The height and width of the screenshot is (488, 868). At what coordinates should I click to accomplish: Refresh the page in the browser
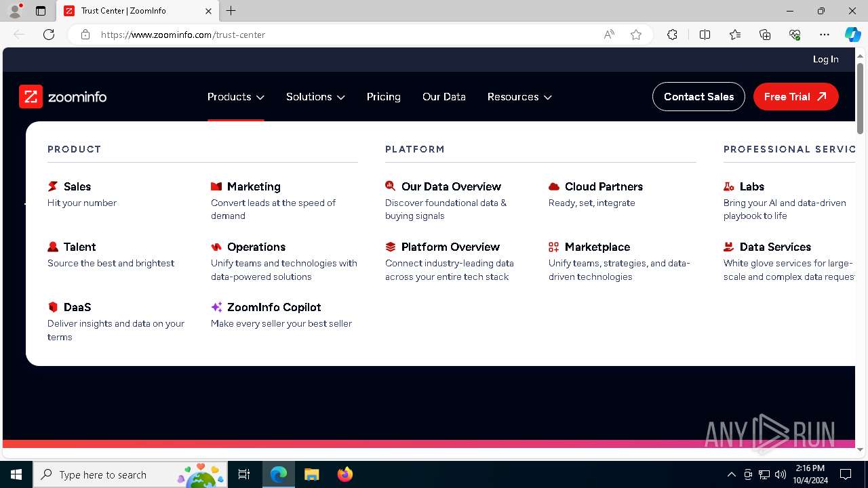tap(49, 35)
